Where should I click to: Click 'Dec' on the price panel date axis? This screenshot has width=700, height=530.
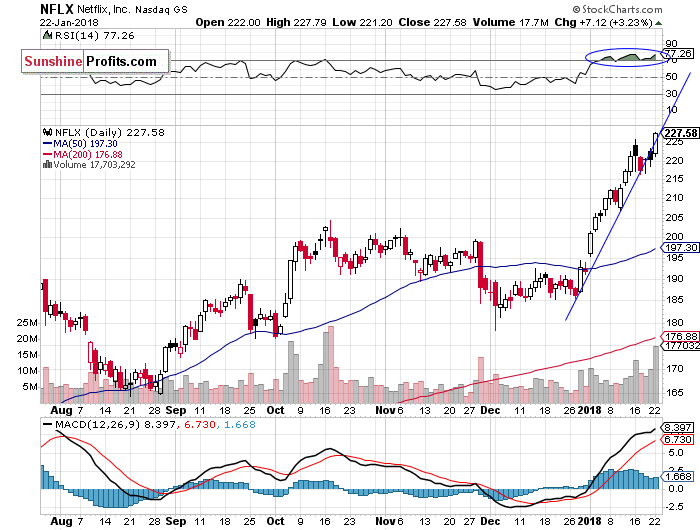click(490, 410)
